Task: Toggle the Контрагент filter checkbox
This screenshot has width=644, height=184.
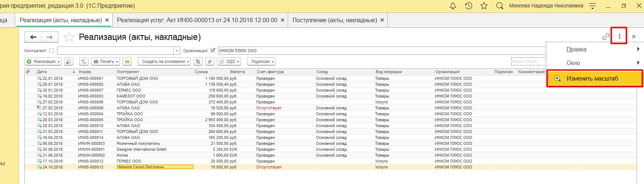Action: pos(51,51)
